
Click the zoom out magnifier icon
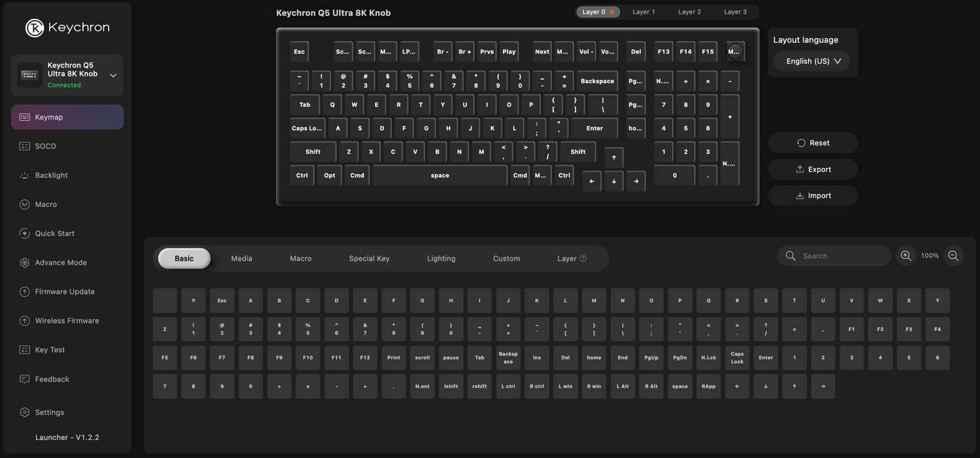point(953,256)
